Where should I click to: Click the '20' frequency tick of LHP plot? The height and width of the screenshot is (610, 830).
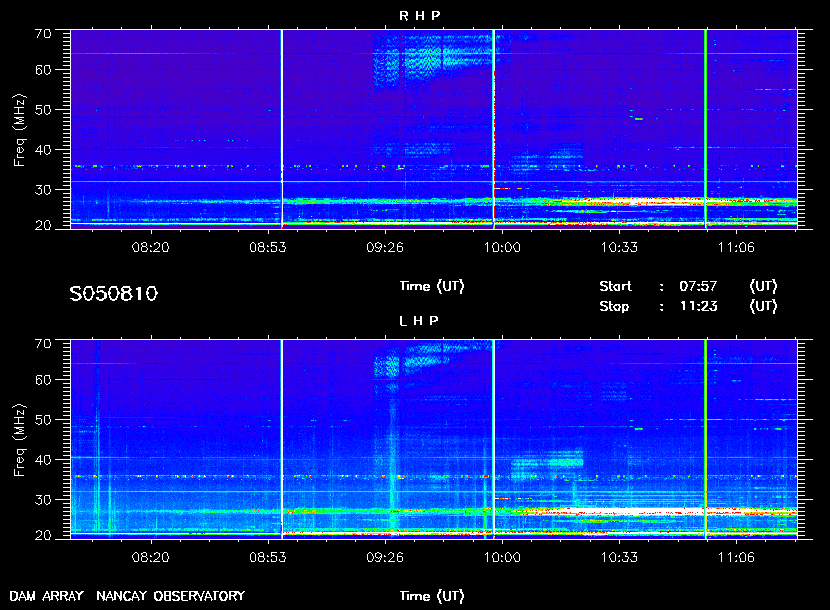(43, 535)
